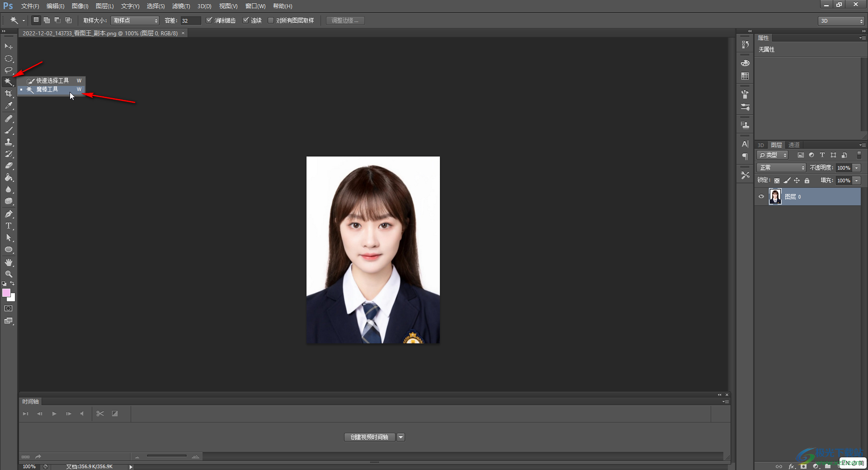Uncheck the 连续 contiguous checkbox
This screenshot has width=868, height=470.
[x=246, y=20]
